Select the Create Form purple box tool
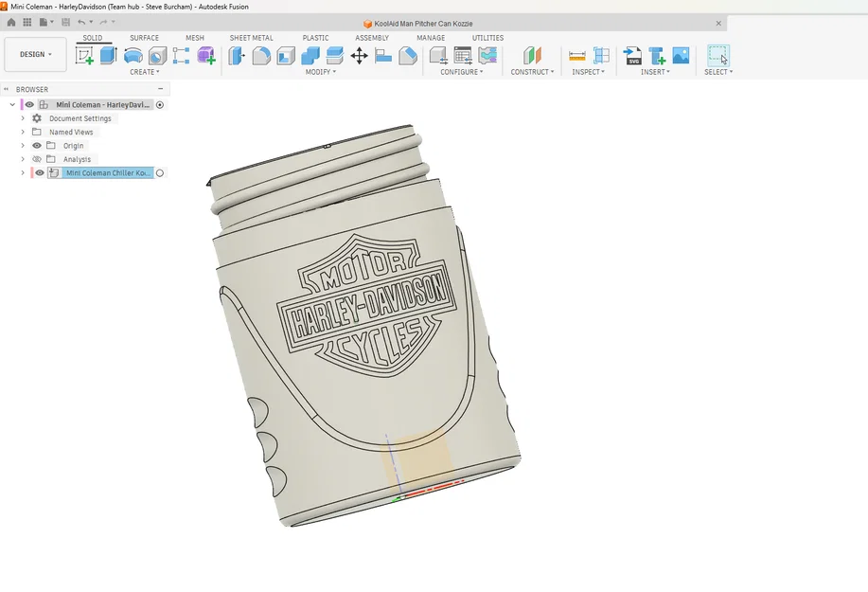This screenshot has width=868, height=592. pos(206,55)
